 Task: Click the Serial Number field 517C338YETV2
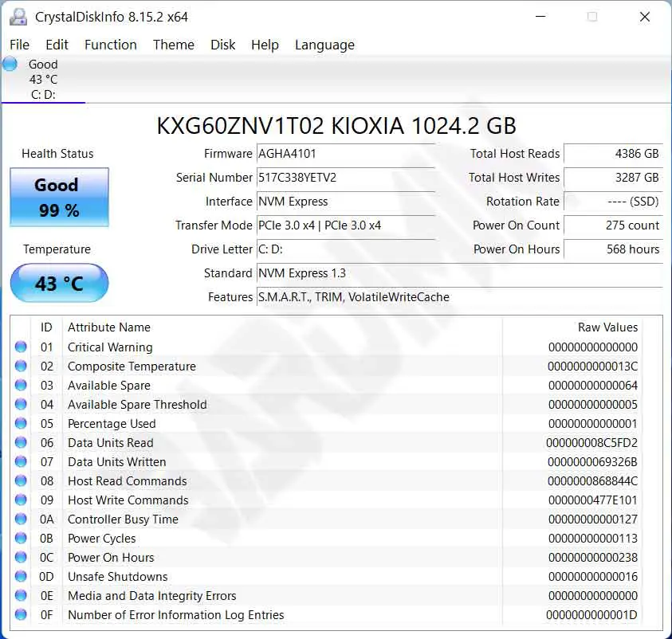(346, 178)
